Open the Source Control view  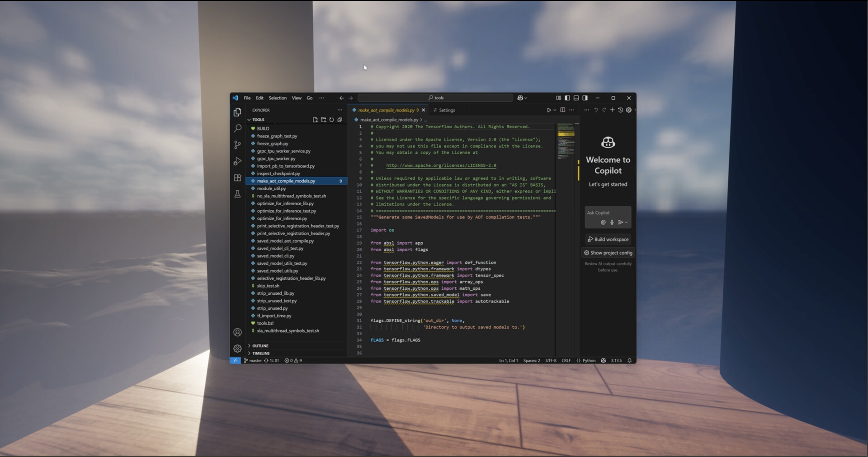(x=237, y=145)
